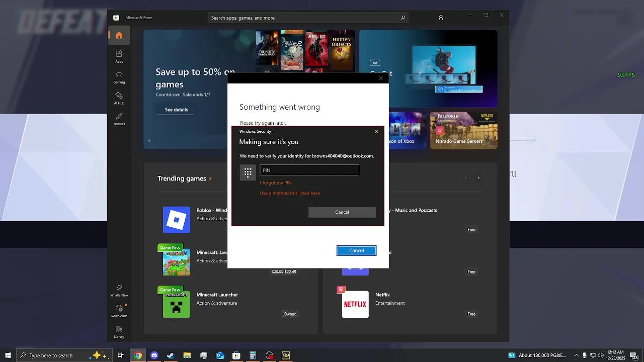Click the Call of Duty game cover
Viewport: 644px width, 362px height.
click(267, 48)
